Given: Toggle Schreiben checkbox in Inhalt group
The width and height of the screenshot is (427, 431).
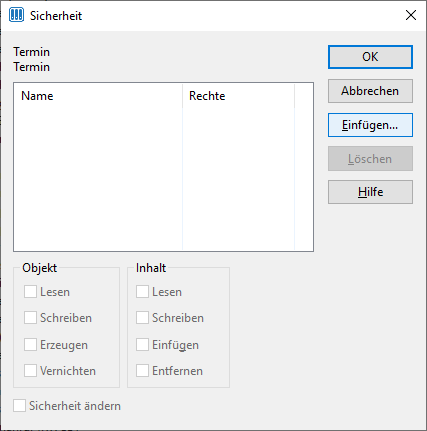Looking at the screenshot, I should point(142,318).
